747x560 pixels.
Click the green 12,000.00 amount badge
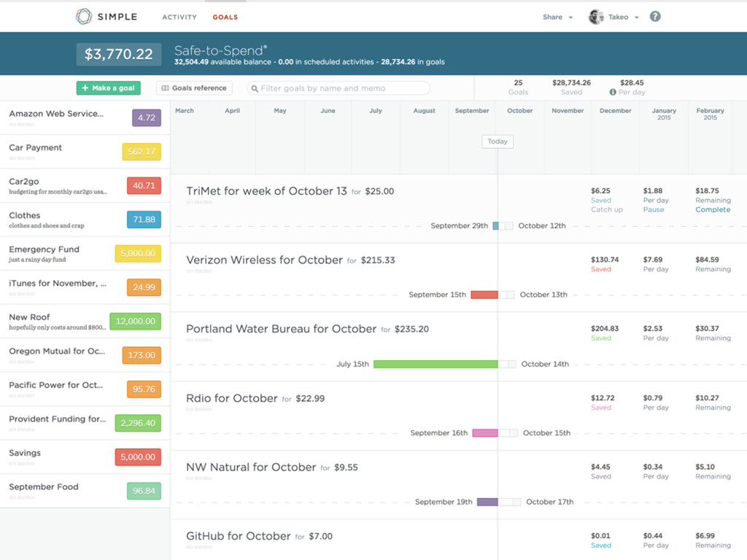135,321
